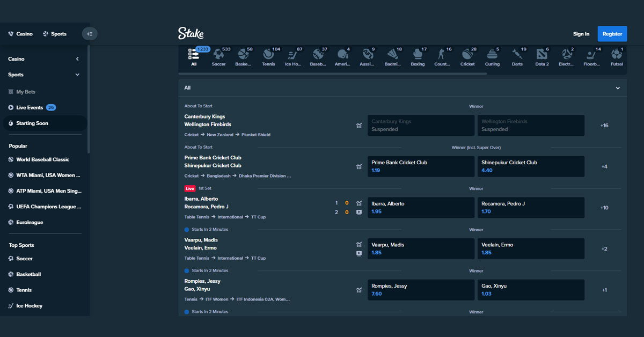Open stats icon for Rompies vs Gao

click(x=358, y=290)
